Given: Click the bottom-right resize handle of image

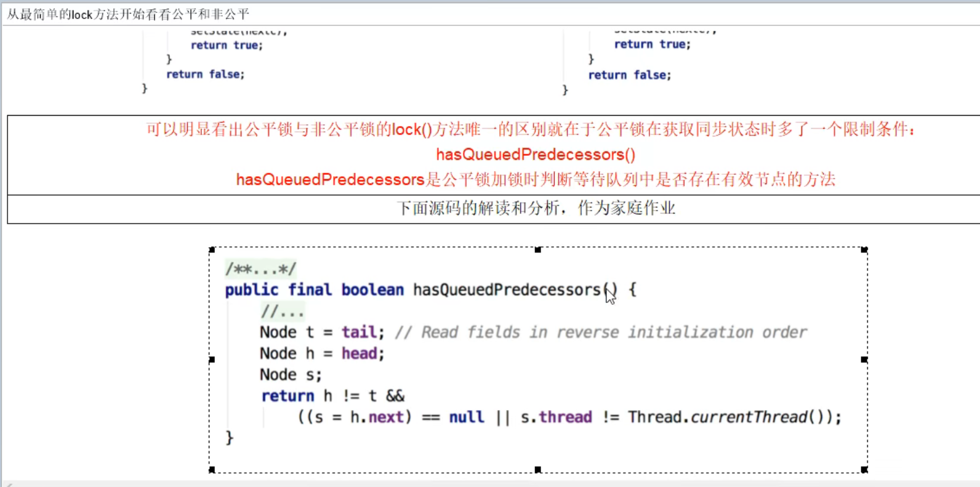Looking at the screenshot, I should tap(864, 470).
